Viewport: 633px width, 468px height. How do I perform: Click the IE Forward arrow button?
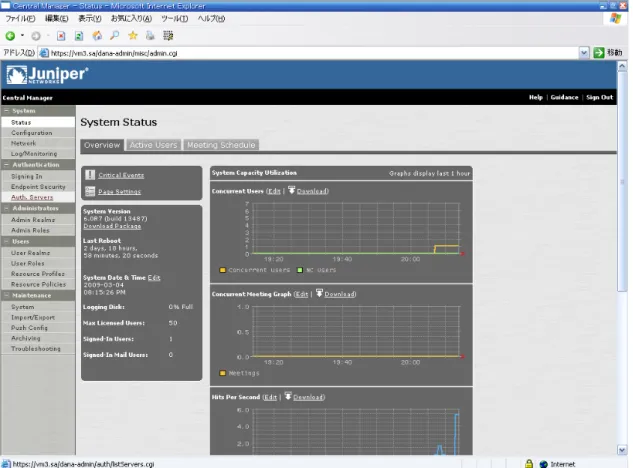click(x=36, y=36)
